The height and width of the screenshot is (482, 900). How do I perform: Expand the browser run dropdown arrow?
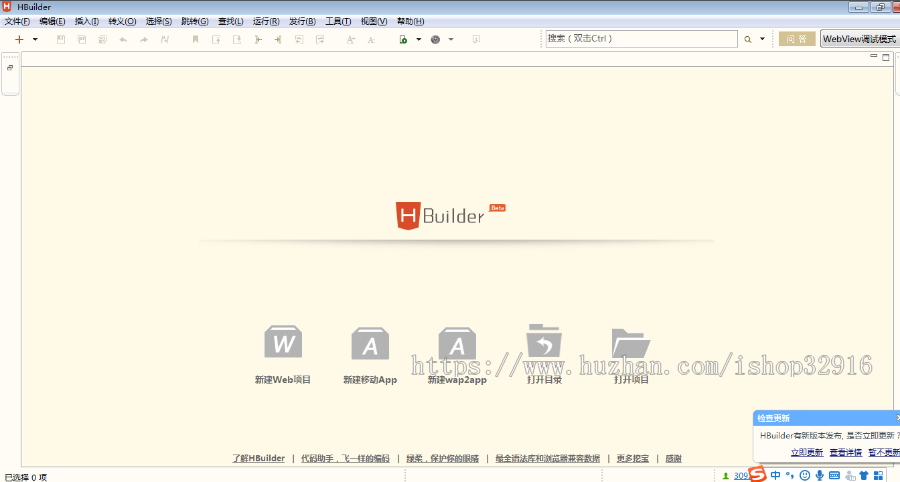click(x=451, y=39)
